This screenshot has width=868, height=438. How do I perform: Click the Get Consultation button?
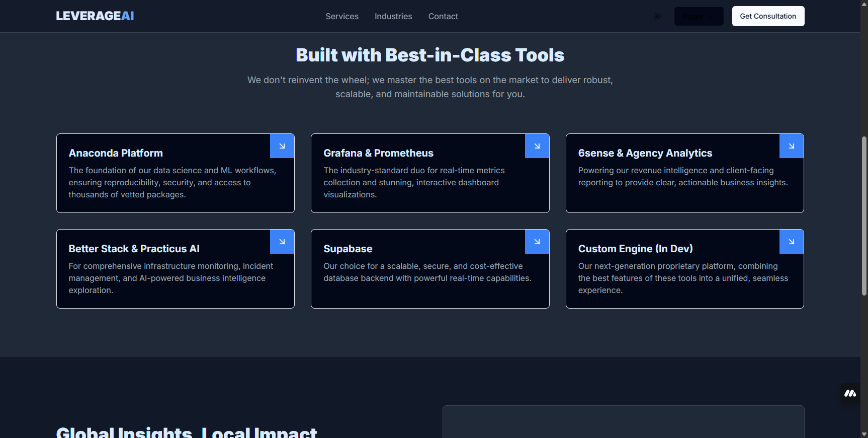(768, 16)
